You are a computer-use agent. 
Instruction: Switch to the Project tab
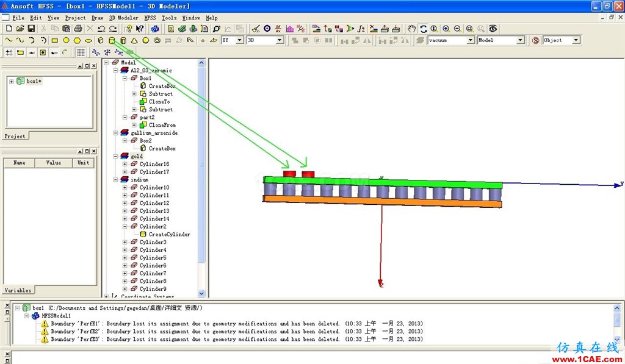15,136
